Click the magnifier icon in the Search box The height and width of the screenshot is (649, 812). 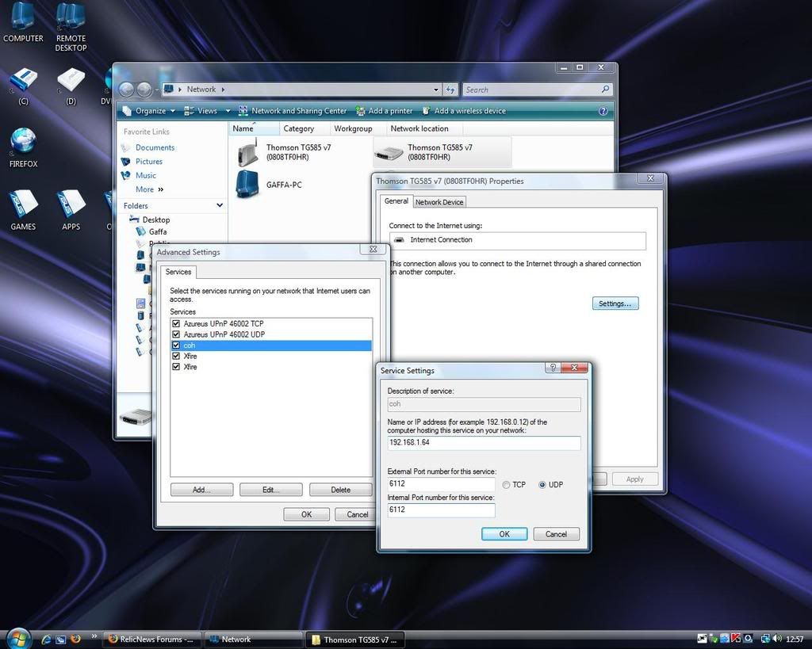[605, 90]
